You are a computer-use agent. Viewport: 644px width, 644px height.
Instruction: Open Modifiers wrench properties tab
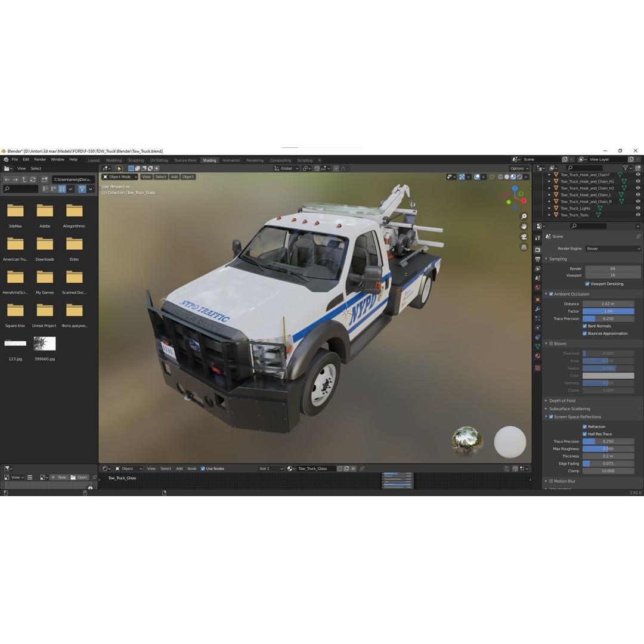pyautogui.click(x=538, y=309)
